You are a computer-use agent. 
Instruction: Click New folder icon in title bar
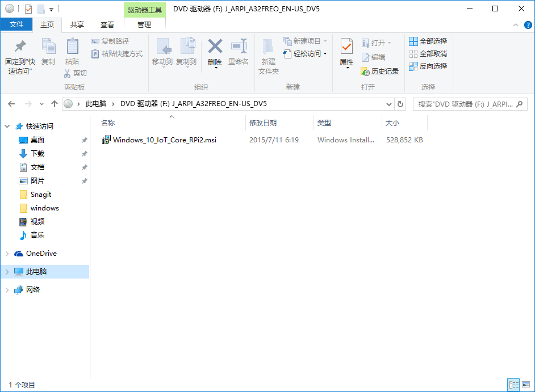[x=41, y=9]
